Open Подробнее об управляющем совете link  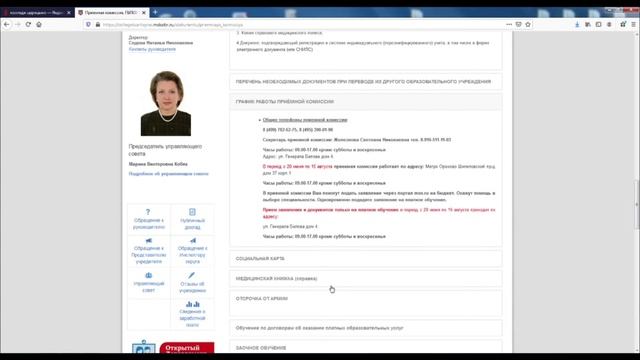(169, 174)
